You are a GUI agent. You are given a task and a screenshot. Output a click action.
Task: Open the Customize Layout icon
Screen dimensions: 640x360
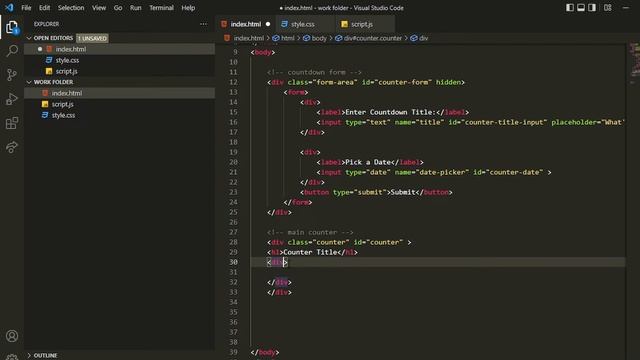(x=608, y=8)
